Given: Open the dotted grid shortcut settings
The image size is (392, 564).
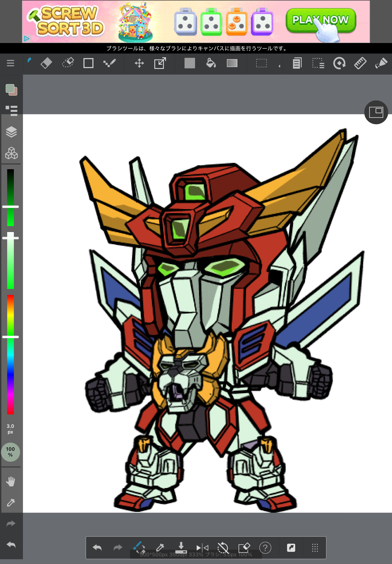Looking at the screenshot, I should (315, 548).
